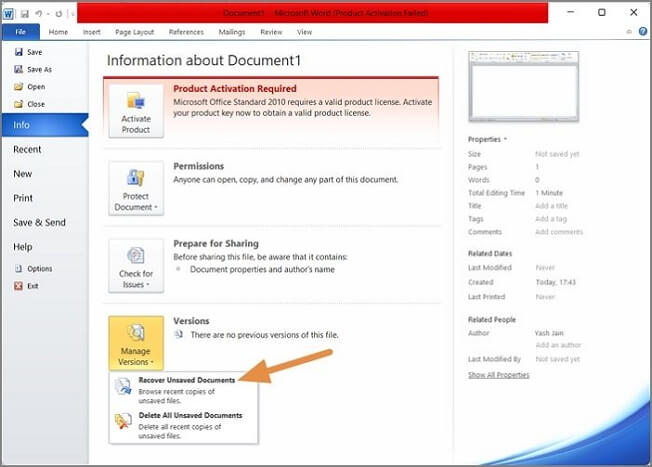Choose Delete All Unsaved Documents entry
The width and height of the screenshot is (652, 467).
[183, 425]
